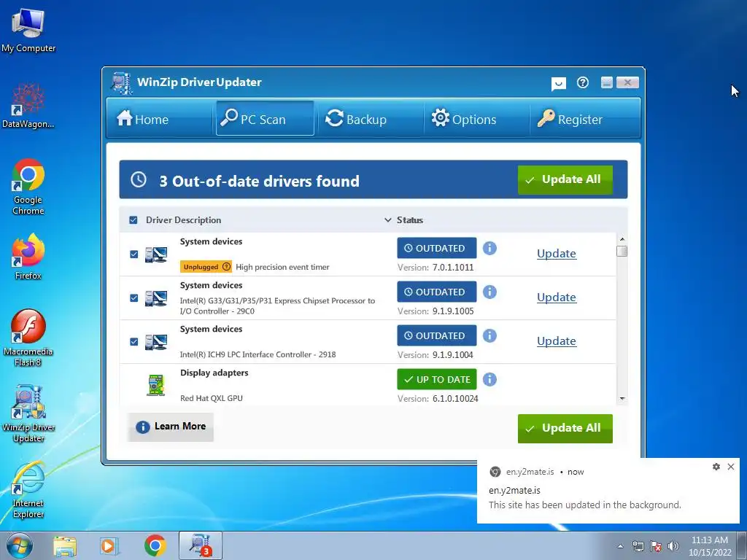Open Chrome from the taskbar
The image size is (747, 560).
(155, 546)
